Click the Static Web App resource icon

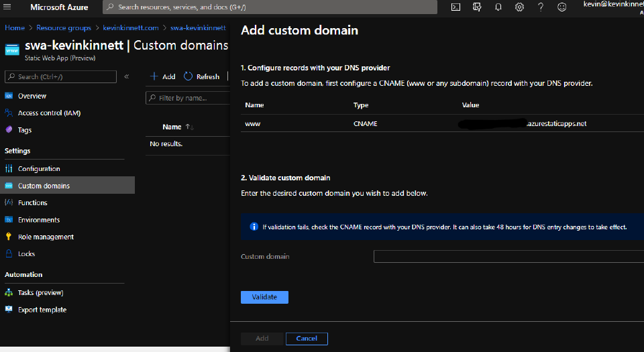click(12, 50)
